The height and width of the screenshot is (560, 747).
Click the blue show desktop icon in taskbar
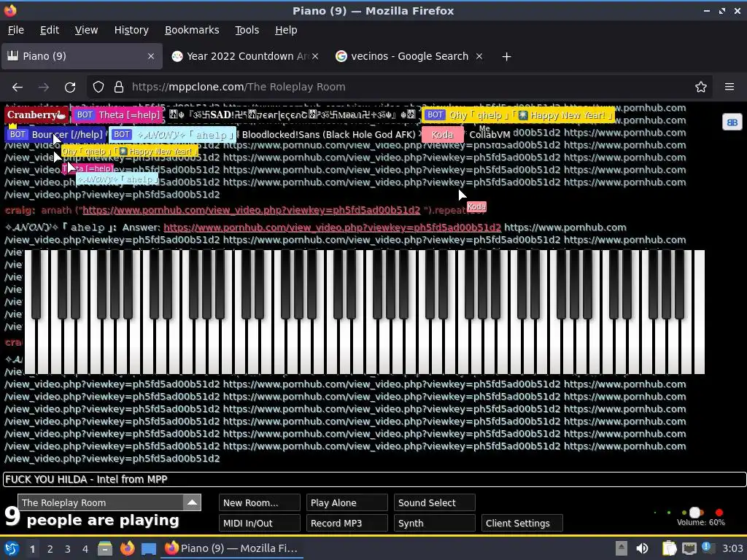click(x=149, y=549)
